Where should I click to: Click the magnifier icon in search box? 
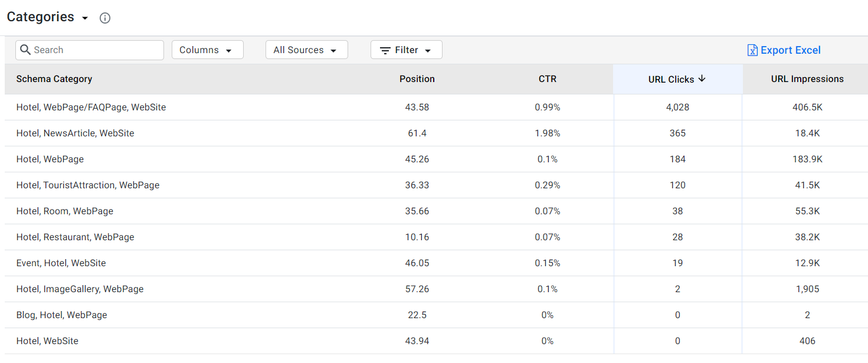point(25,50)
